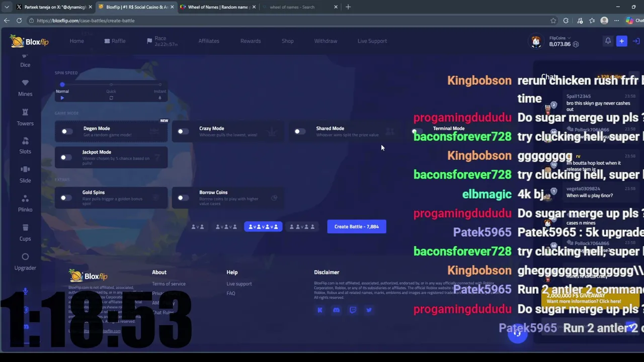Open Terms of service link
Viewport: 644px width, 362px height.
[x=169, y=284]
